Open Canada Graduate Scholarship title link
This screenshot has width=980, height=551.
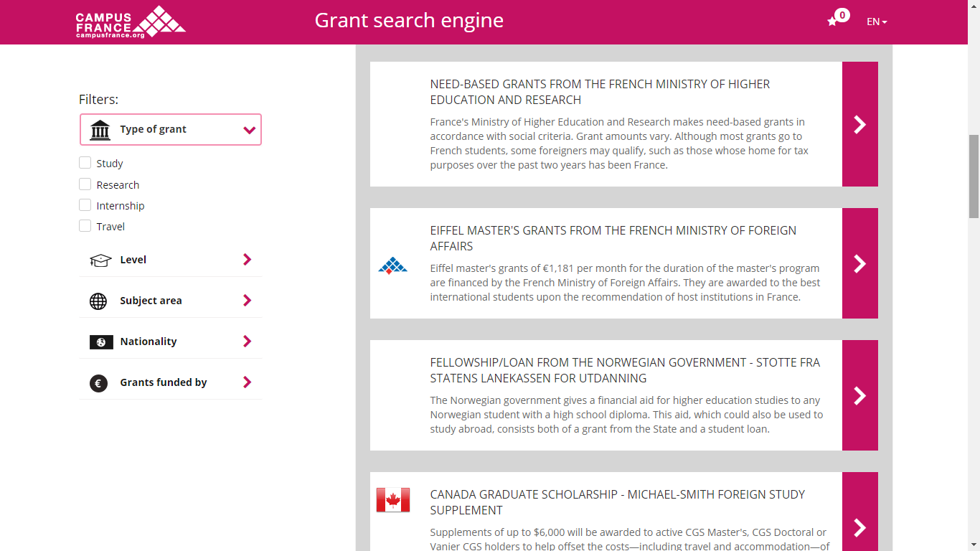pyautogui.click(x=618, y=502)
